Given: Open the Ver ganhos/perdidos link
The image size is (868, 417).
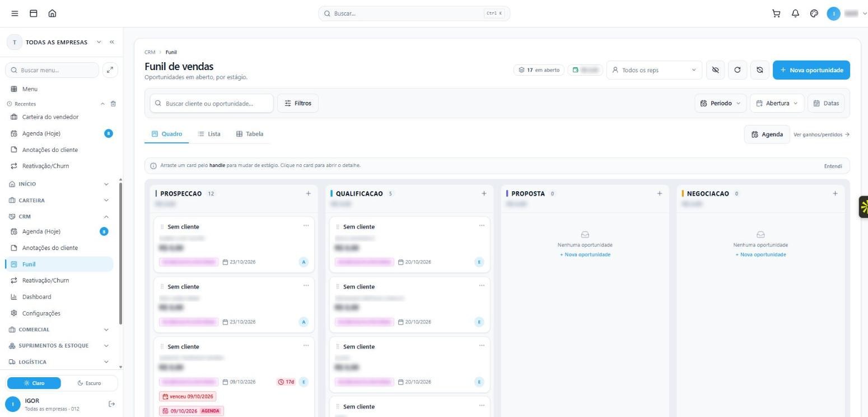Looking at the screenshot, I should [x=822, y=135].
